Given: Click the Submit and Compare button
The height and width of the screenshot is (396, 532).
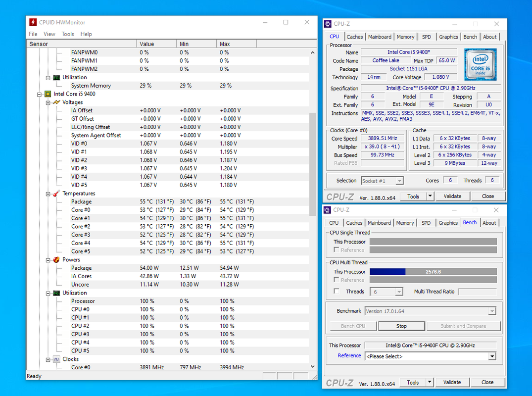Looking at the screenshot, I should 463,326.
